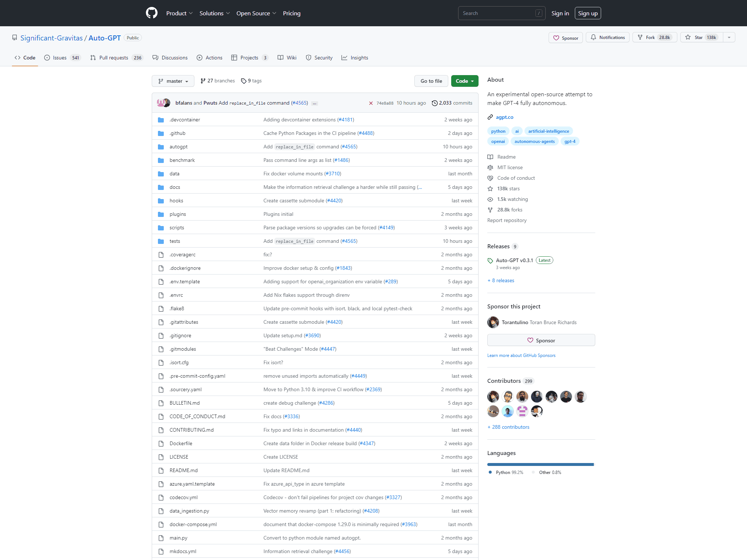Click the Report repository link
747x560 pixels.
pyautogui.click(x=507, y=220)
